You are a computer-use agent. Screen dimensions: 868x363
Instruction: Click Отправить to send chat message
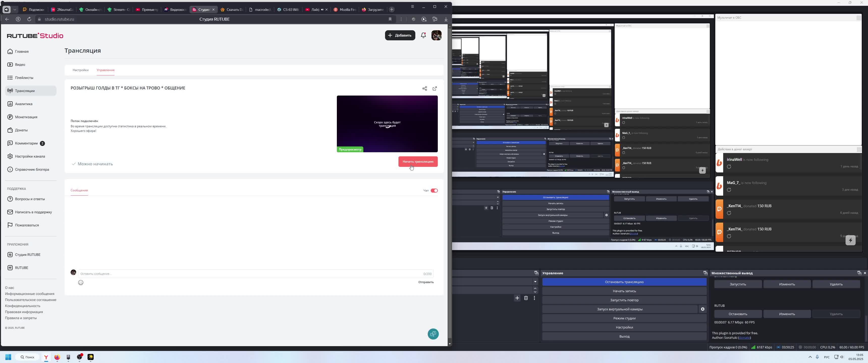tap(426, 282)
